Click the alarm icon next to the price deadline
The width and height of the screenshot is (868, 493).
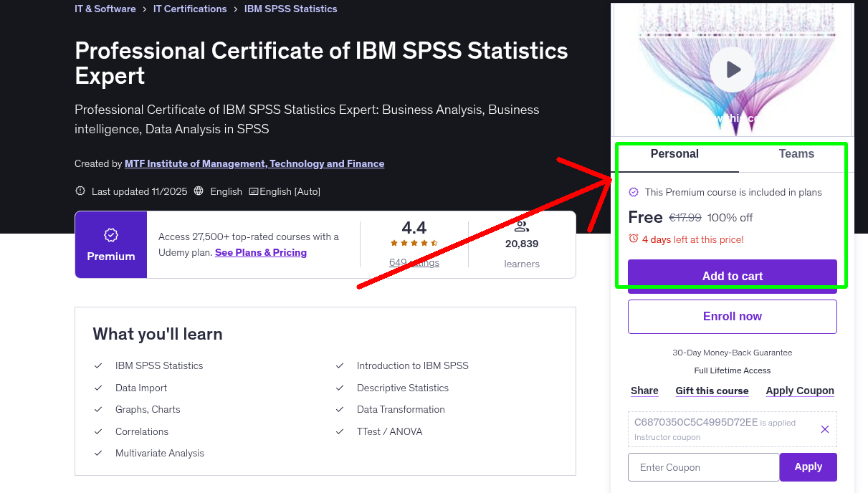point(634,239)
